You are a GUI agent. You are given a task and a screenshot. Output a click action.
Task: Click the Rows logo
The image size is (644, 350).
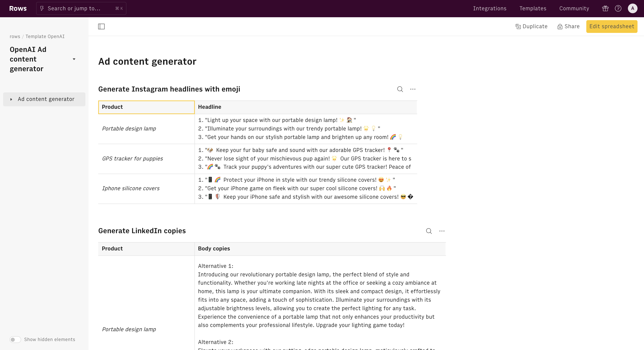point(18,9)
